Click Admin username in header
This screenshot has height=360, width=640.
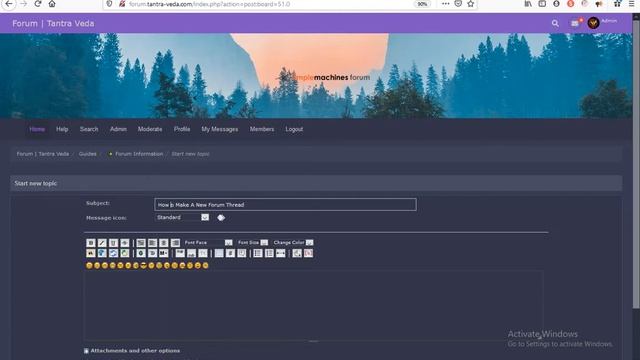[x=609, y=20]
